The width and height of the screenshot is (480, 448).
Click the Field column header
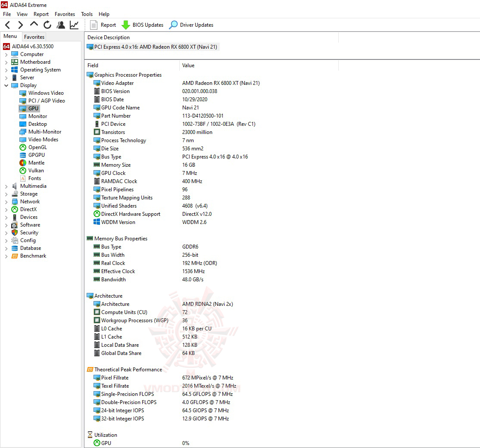pos(132,65)
